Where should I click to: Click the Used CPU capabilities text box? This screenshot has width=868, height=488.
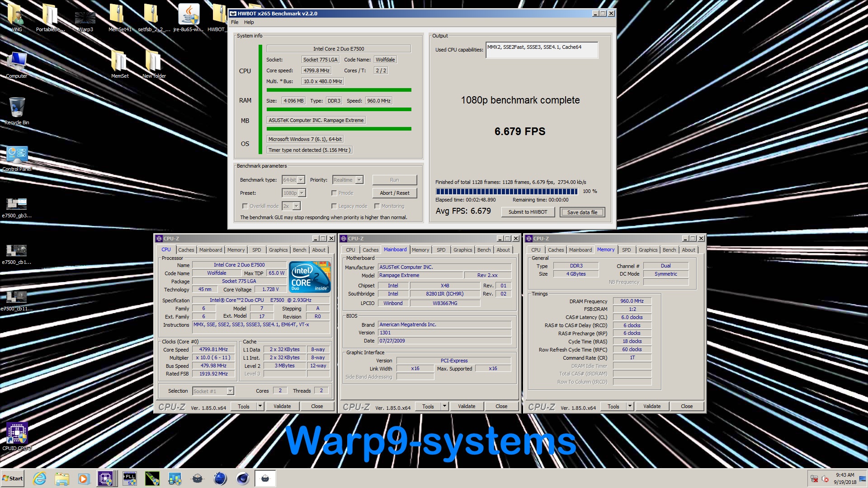(x=542, y=50)
